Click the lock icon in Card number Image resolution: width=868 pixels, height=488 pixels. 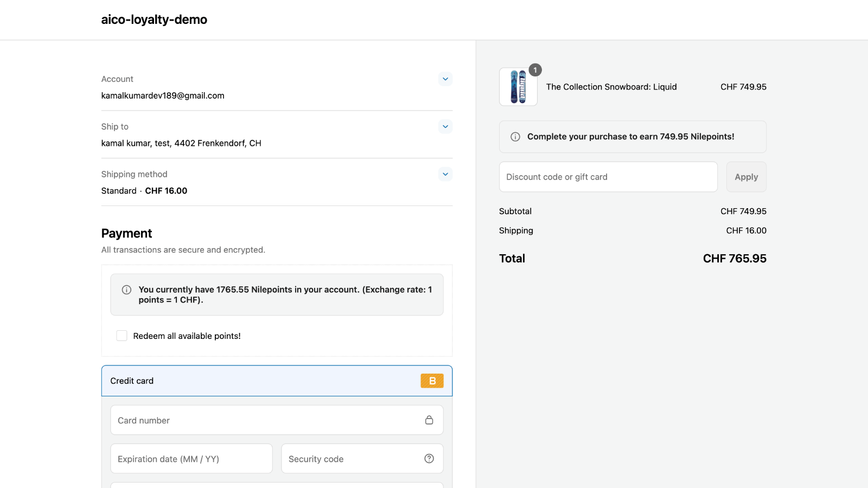click(429, 420)
